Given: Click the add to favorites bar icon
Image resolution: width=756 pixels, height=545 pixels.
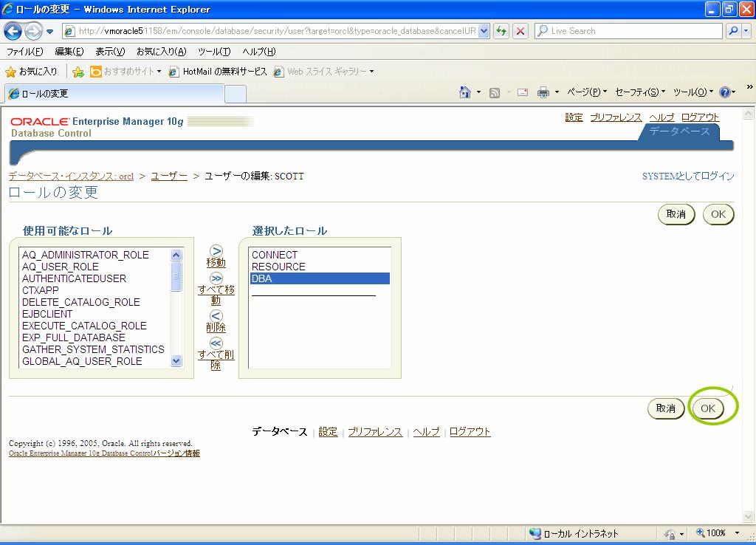Looking at the screenshot, I should tap(78, 72).
